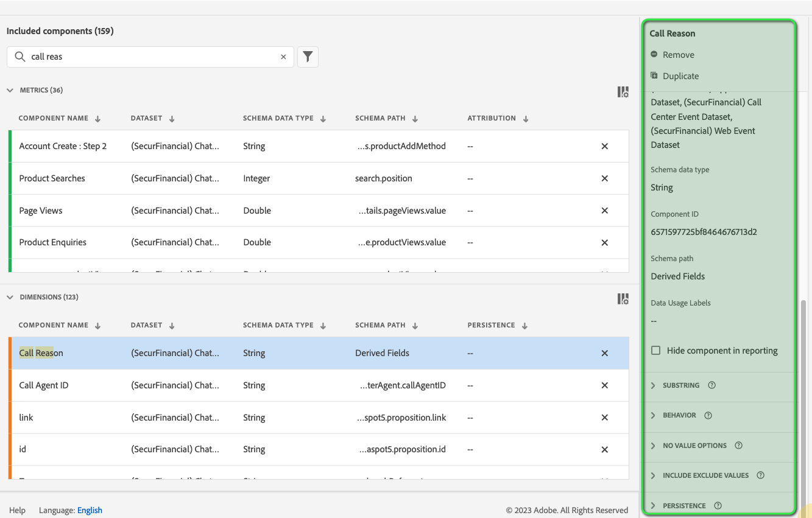Sort Dimensions by Persistence column
The height and width of the screenshot is (518, 812).
coord(498,325)
